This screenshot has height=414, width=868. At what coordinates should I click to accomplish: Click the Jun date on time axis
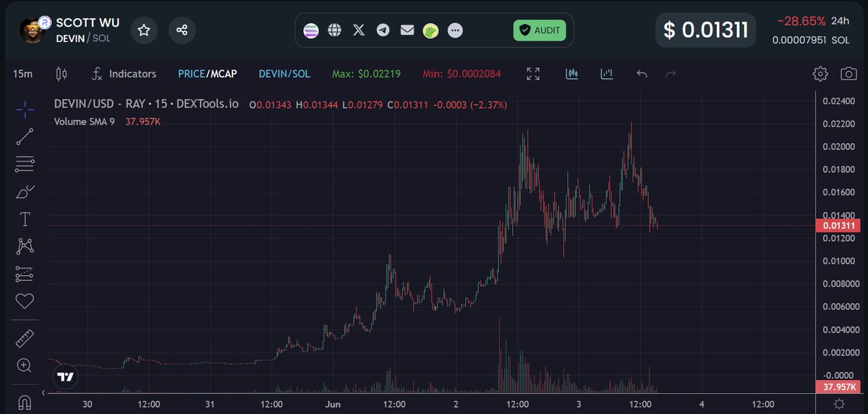(x=333, y=404)
